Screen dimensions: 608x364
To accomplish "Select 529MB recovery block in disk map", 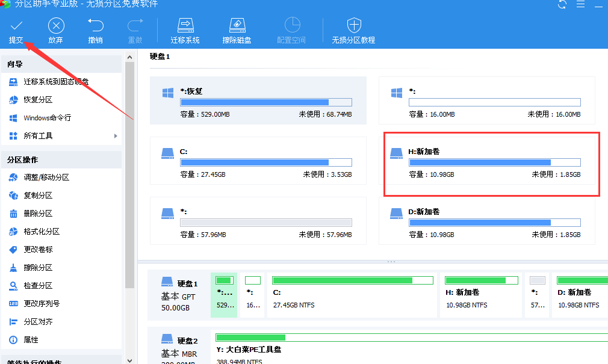I will pos(224,295).
